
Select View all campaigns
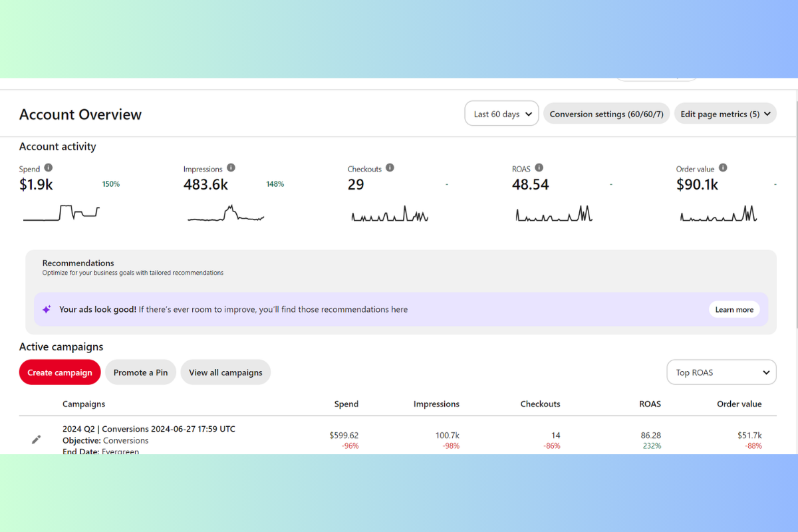(x=225, y=372)
